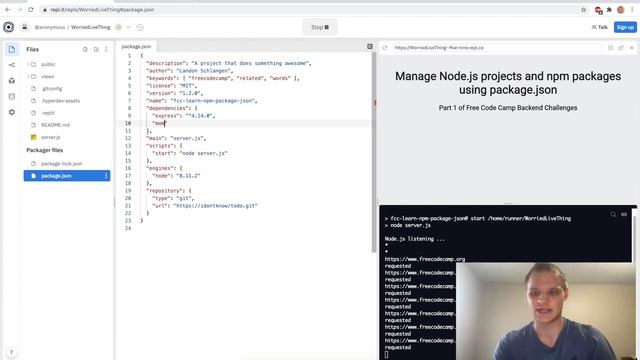Open the version control sidebar icon

point(12,65)
